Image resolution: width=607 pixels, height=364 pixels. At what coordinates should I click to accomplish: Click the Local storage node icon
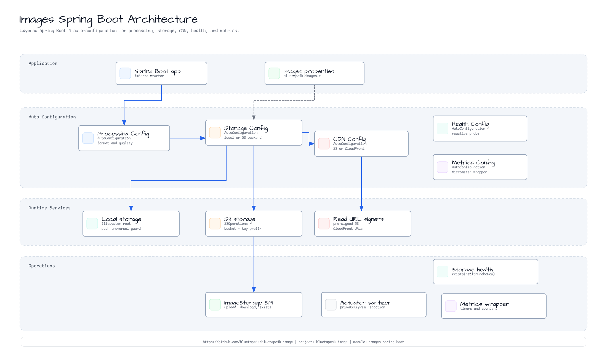click(x=92, y=224)
